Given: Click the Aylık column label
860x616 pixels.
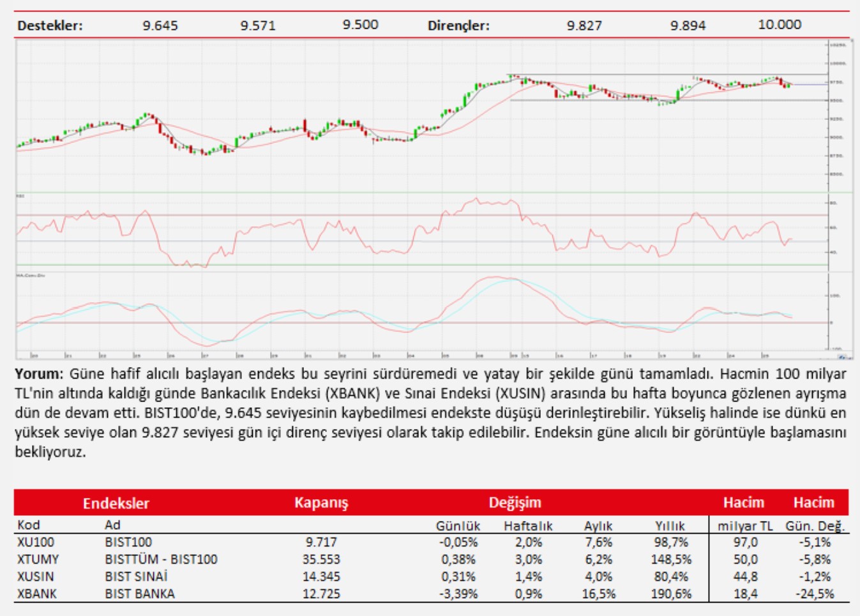Looking at the screenshot, I should (x=598, y=526).
